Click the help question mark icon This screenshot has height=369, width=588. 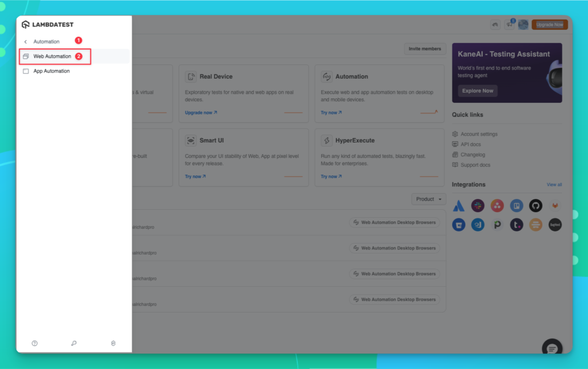tap(34, 343)
